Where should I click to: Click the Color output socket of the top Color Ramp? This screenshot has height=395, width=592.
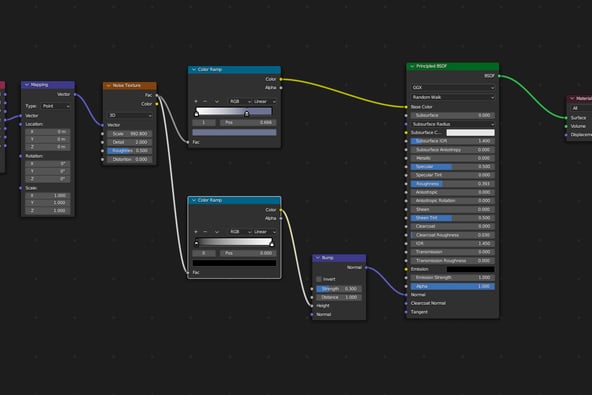point(281,79)
